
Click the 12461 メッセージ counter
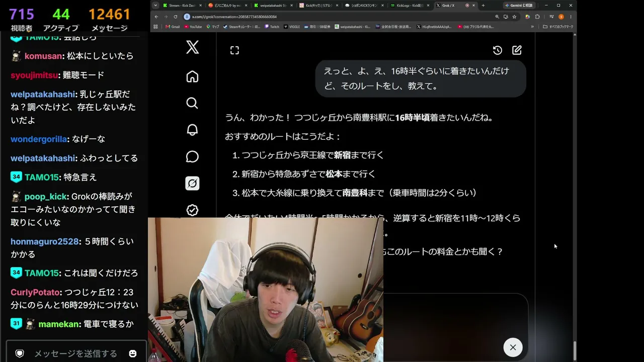pyautogui.click(x=109, y=20)
